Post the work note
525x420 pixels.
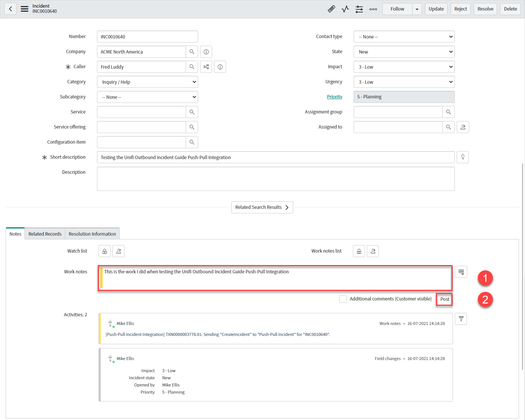pos(445,299)
